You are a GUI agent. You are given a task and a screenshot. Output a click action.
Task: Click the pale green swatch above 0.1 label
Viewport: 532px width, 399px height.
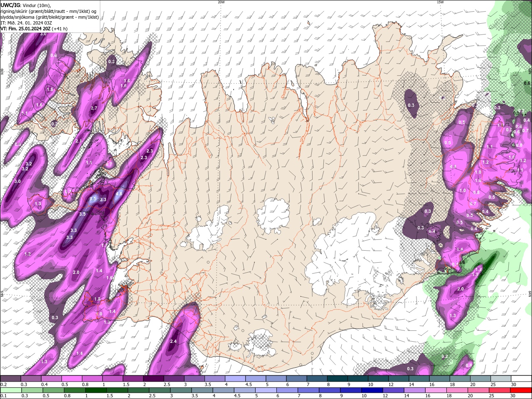[10, 390]
